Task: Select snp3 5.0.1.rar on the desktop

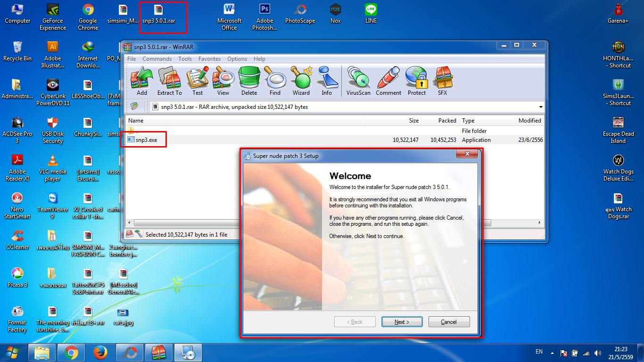Action: (158, 14)
